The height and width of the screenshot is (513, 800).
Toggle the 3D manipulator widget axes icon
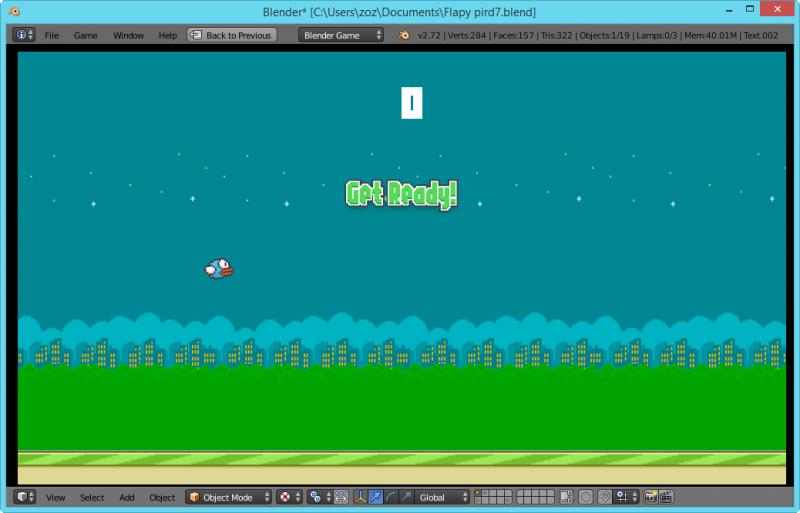coord(360,497)
